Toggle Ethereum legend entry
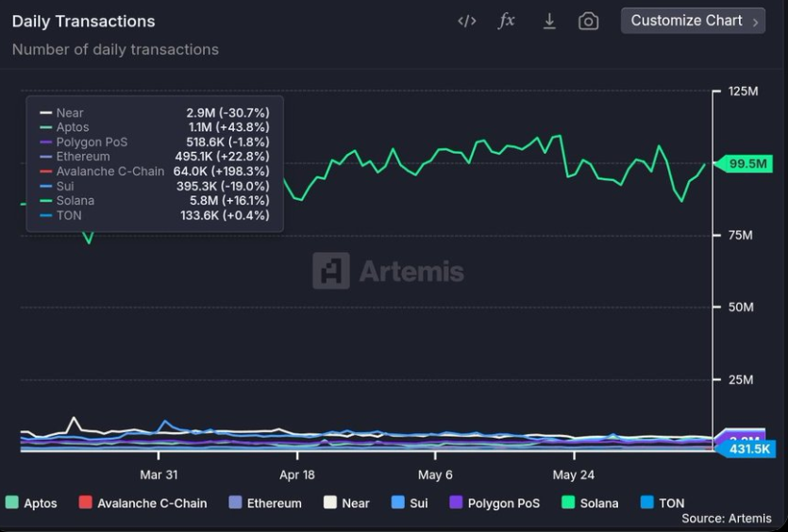Image resolution: width=788 pixels, height=532 pixels. 265,503
